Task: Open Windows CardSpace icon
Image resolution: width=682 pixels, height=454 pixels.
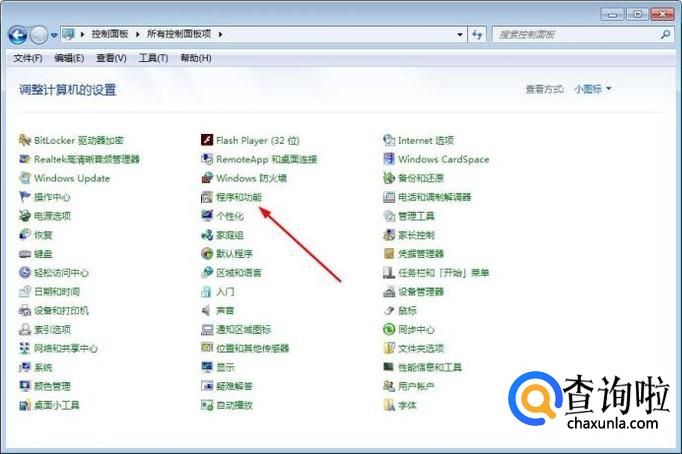Action: point(388,159)
